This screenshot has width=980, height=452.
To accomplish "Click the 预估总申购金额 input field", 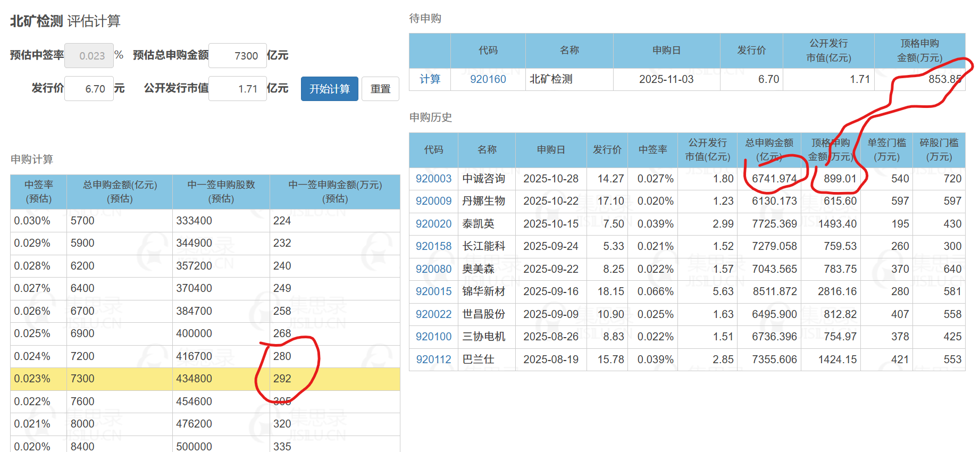I will 238,56.
